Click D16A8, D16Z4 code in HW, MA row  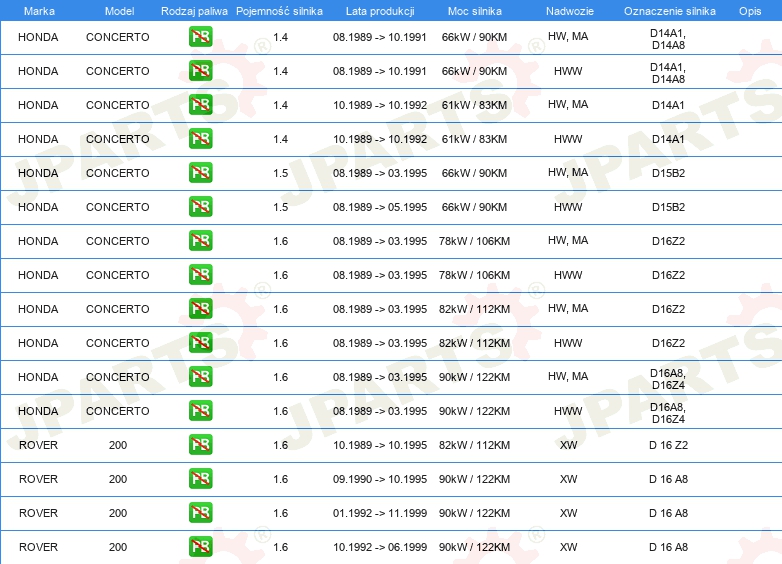(x=668, y=379)
